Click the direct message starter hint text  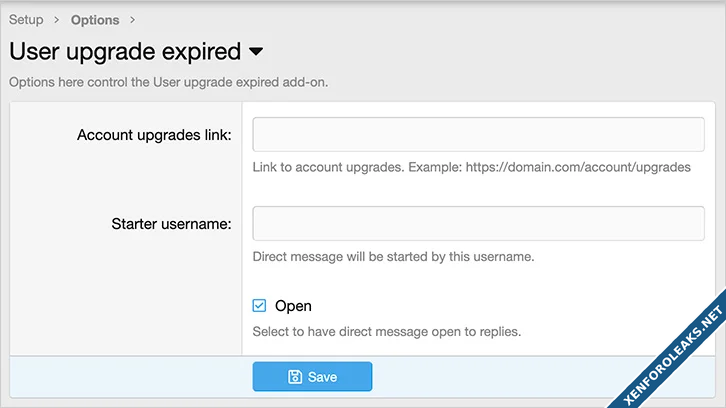tap(393, 256)
